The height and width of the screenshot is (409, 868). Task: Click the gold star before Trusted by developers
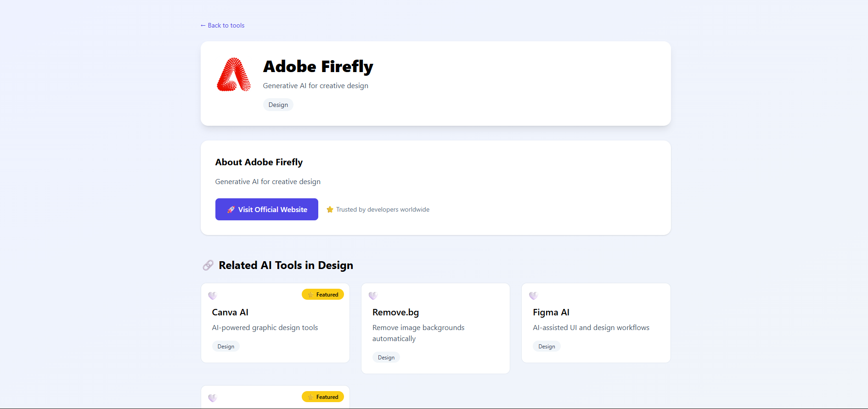330,209
